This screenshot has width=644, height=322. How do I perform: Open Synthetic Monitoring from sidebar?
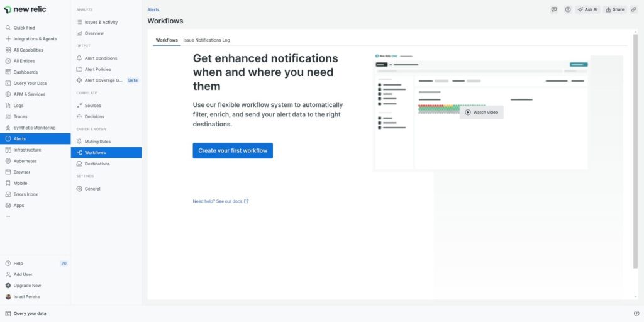[x=34, y=128]
